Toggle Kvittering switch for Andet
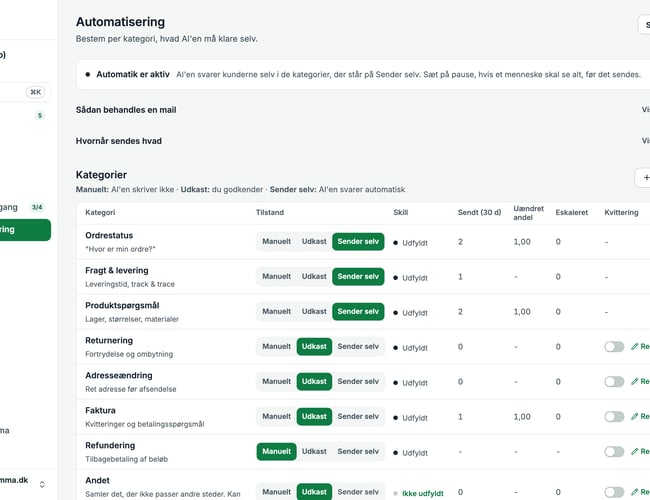The image size is (650, 500). click(614, 492)
